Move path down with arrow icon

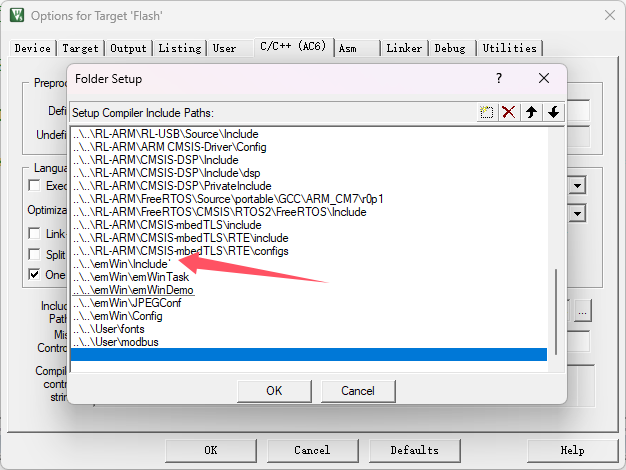(553, 112)
